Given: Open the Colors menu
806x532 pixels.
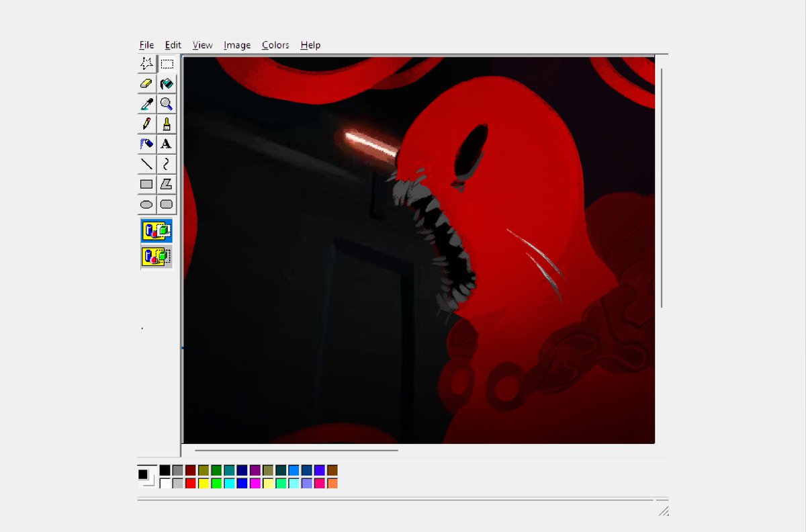Looking at the screenshot, I should 275,45.
